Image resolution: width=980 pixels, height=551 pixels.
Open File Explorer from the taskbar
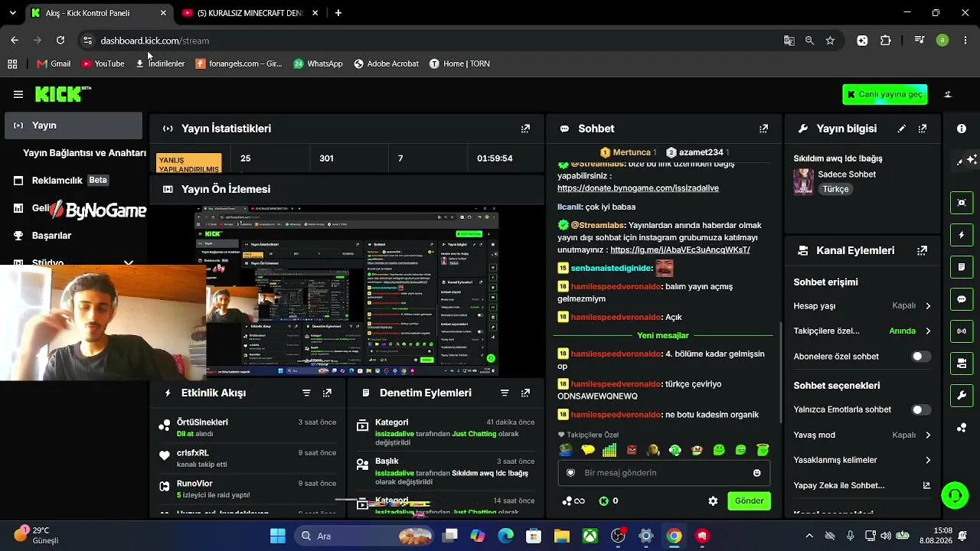coord(562,536)
